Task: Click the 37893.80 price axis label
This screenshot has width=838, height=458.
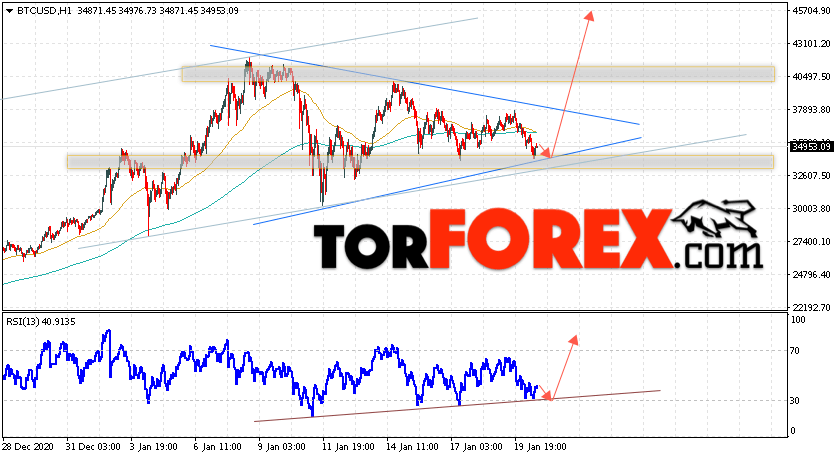Action: click(x=811, y=110)
